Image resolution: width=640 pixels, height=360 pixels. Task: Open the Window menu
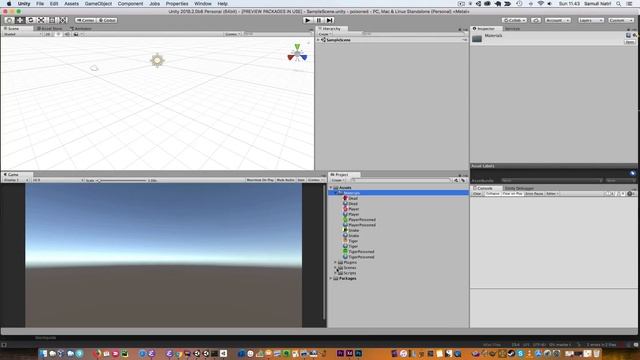(x=203, y=4)
